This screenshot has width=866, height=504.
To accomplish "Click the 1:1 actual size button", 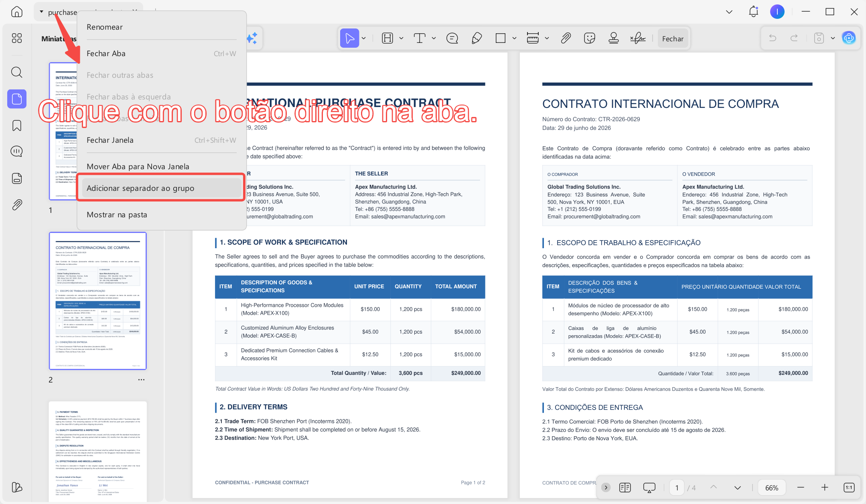I will [x=849, y=488].
